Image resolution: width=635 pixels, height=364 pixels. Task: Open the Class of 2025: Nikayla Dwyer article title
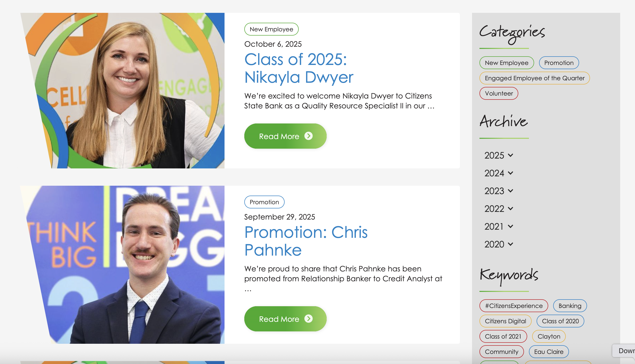pos(299,68)
